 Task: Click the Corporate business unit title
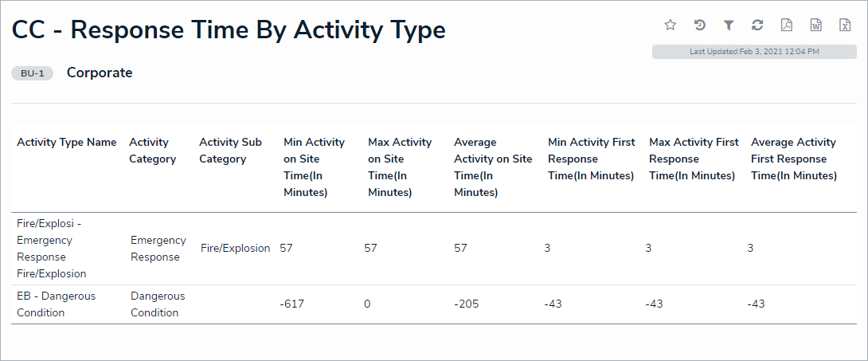100,73
